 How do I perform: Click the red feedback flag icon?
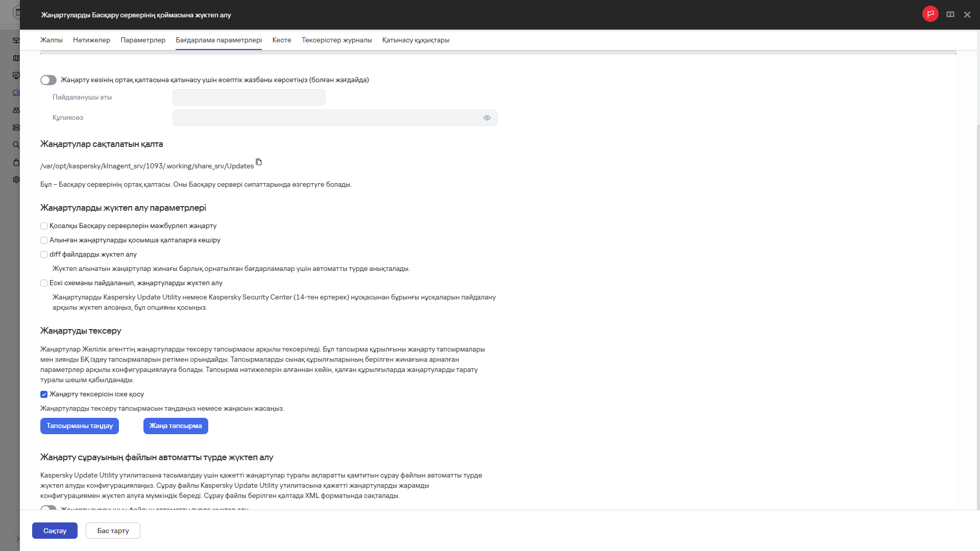pyautogui.click(x=930, y=14)
